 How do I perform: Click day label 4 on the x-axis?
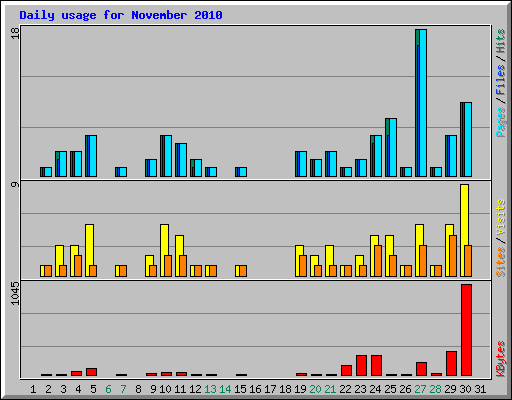[78, 389]
